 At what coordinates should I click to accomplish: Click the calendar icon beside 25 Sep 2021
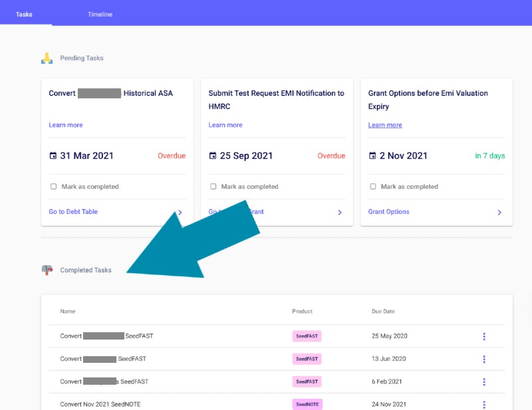[x=213, y=155]
